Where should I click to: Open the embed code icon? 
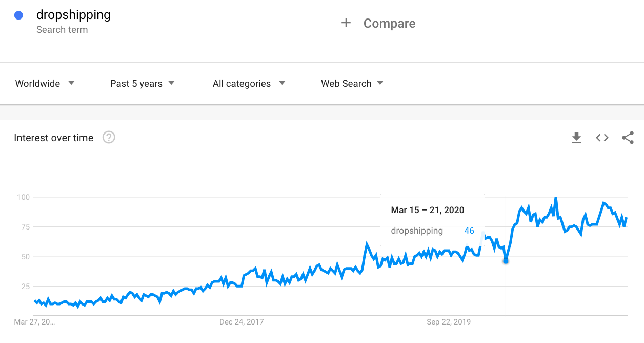(x=602, y=138)
